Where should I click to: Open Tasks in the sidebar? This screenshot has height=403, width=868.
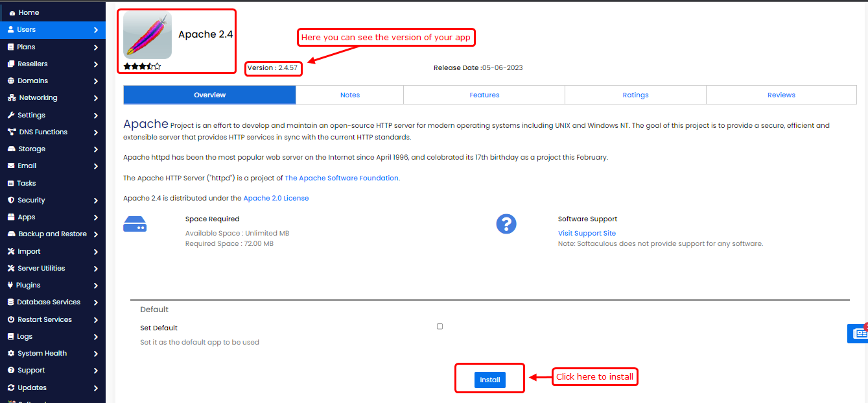[27, 184]
